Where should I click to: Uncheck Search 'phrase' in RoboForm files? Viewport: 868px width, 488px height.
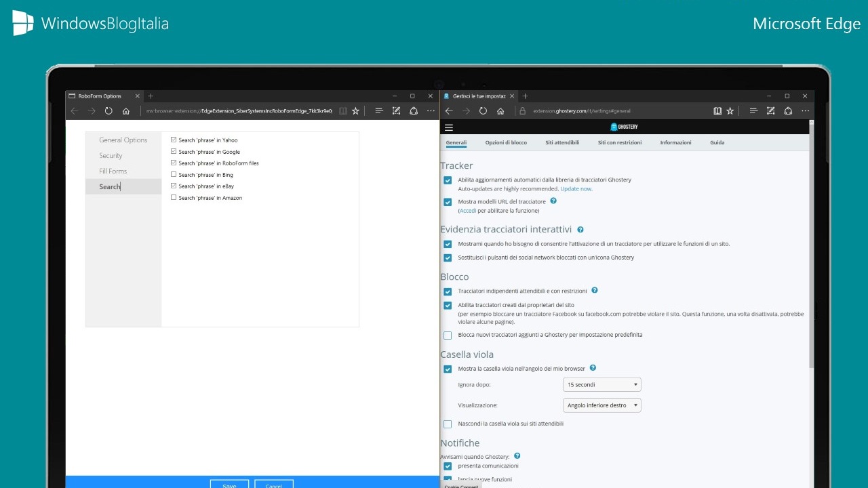point(174,163)
